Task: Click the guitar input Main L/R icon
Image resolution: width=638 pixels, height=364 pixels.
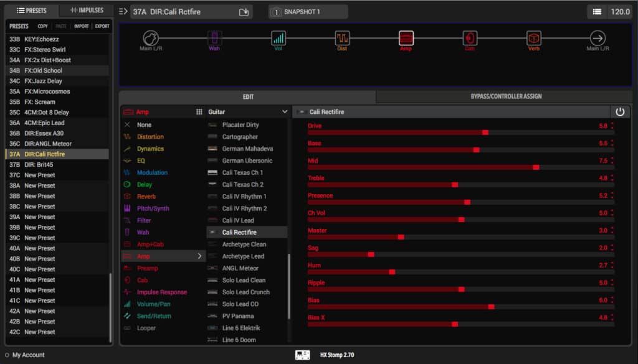Action: pos(151,38)
